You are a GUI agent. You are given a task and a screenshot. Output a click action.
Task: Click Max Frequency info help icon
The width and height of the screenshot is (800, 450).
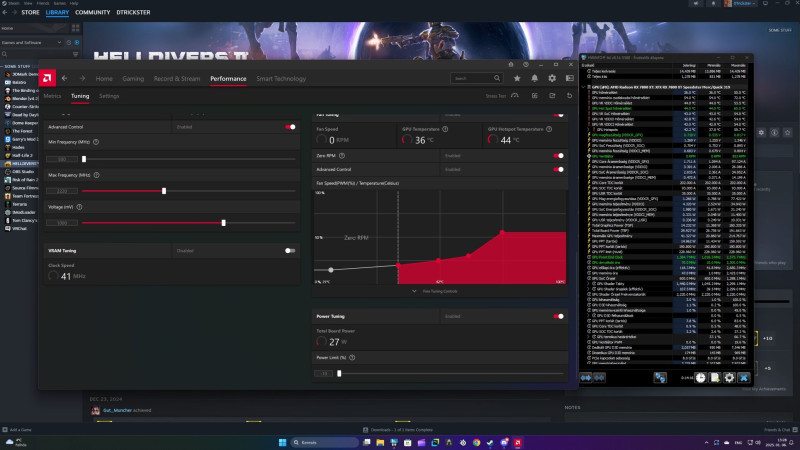click(x=96, y=175)
